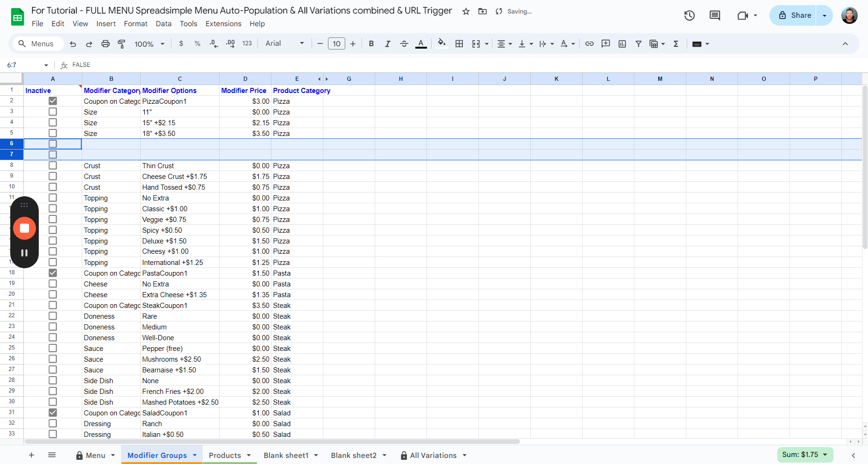Image resolution: width=868 pixels, height=464 pixels.
Task: Pause the screen recording
Action: click(24, 253)
